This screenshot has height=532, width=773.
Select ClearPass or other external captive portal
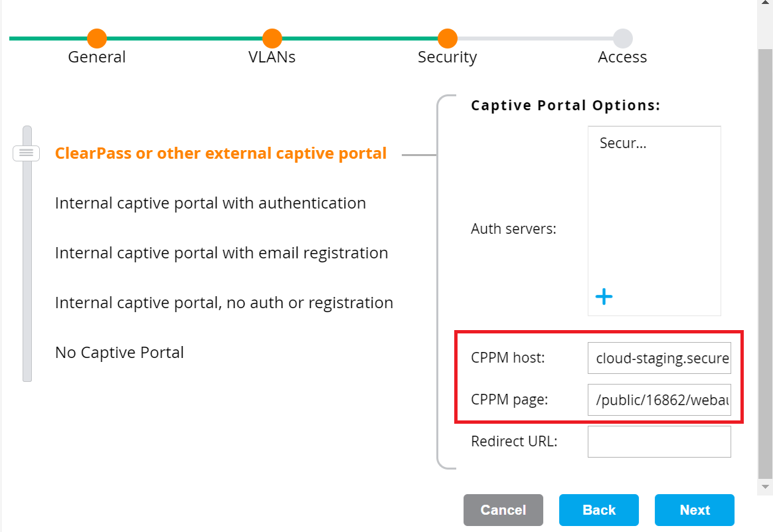click(x=220, y=153)
